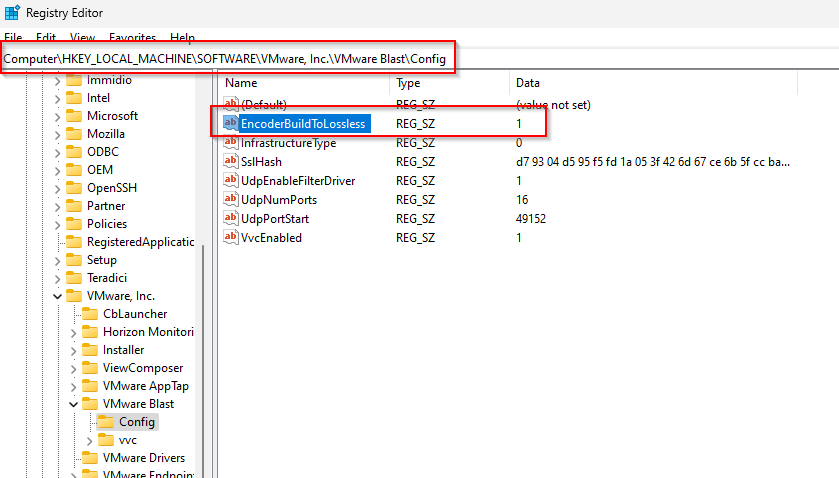This screenshot has height=478, width=839.
Task: Select the Horizon Monitoring key in tree
Action: (148, 332)
